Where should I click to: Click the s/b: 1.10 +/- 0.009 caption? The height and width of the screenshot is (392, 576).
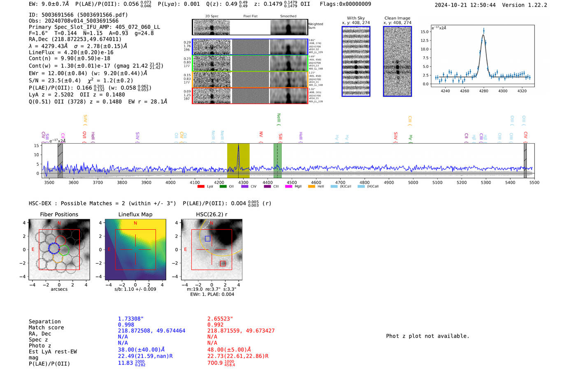click(135, 289)
